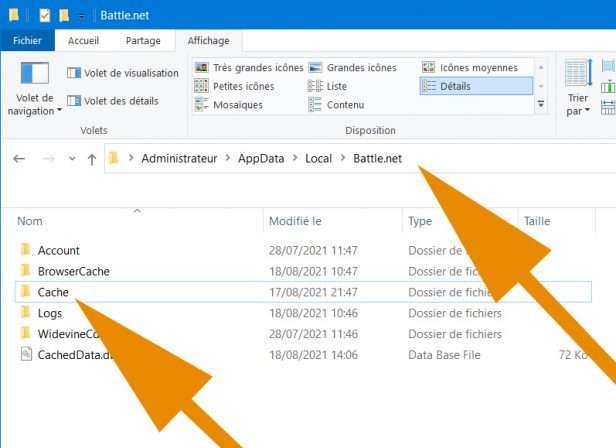The width and height of the screenshot is (616, 448).
Task: Move layout gallery down one row
Action: (541, 86)
